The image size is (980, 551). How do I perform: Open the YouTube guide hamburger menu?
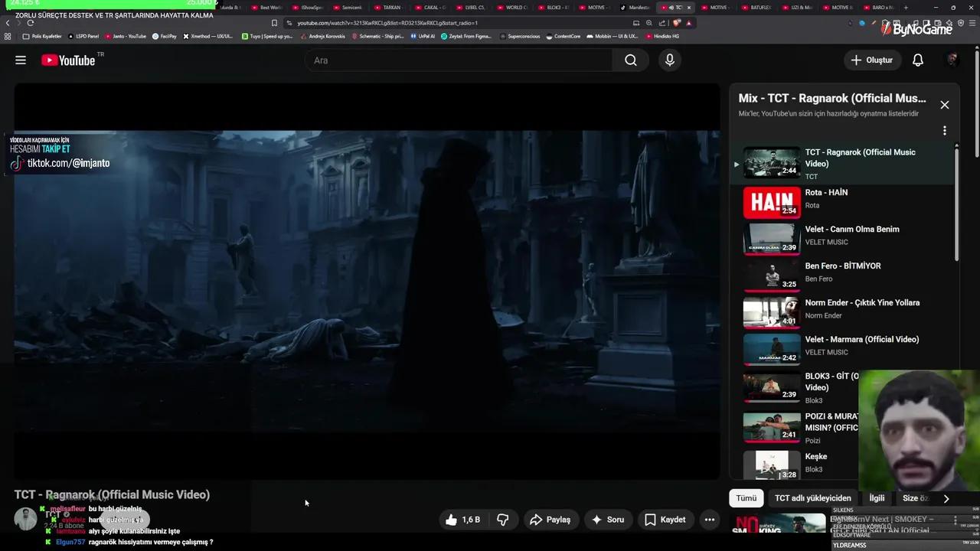tap(21, 60)
